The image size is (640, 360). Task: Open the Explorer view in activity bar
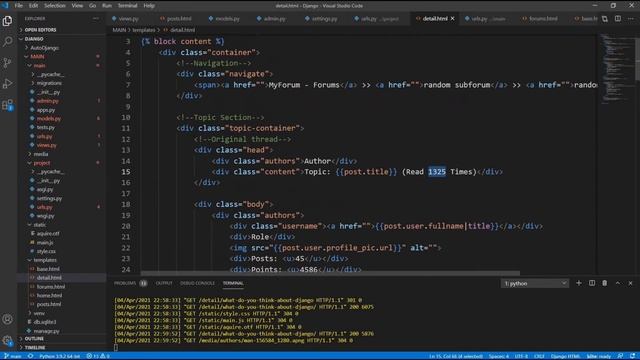(x=7, y=21)
